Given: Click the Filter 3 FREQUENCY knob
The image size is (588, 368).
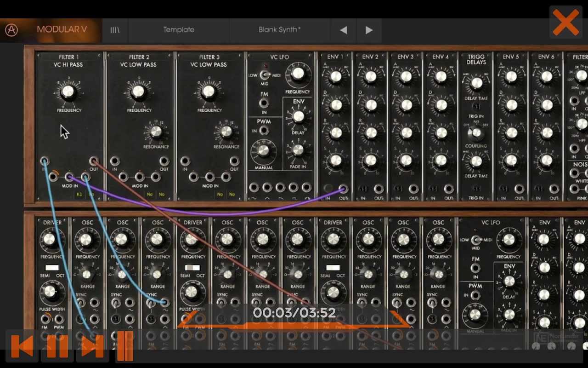Looking at the screenshot, I should (209, 92).
